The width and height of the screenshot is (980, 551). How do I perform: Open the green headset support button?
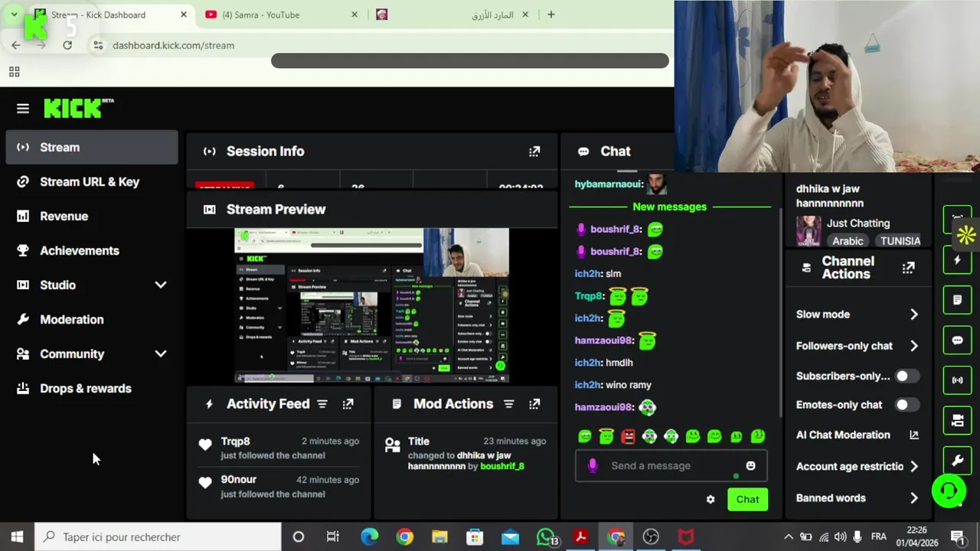point(949,491)
